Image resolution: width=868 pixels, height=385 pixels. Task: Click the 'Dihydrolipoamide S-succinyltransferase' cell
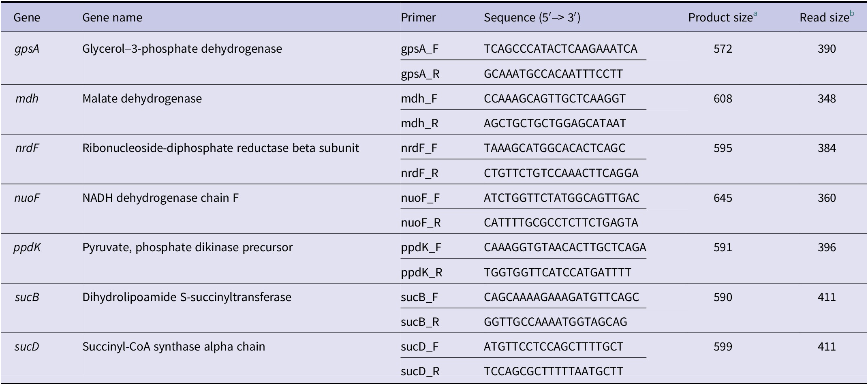coord(187,297)
